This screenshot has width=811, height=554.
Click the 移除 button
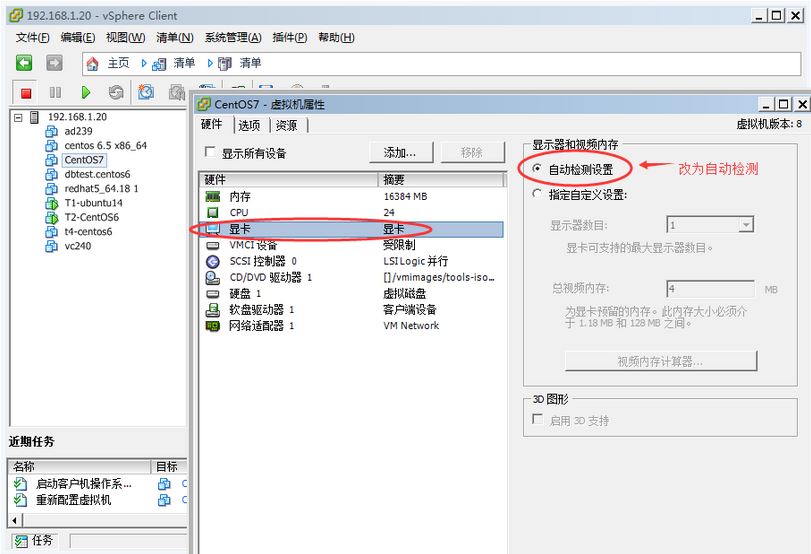pyautogui.click(x=472, y=153)
